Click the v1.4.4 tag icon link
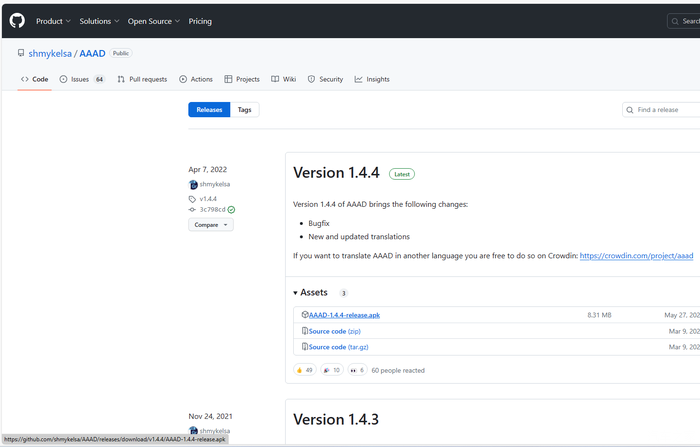Viewport: 700px width, 447px height. [208, 199]
